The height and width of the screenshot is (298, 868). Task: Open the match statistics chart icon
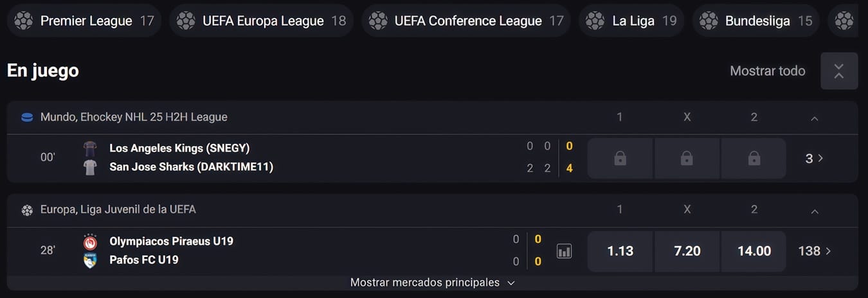click(x=564, y=251)
